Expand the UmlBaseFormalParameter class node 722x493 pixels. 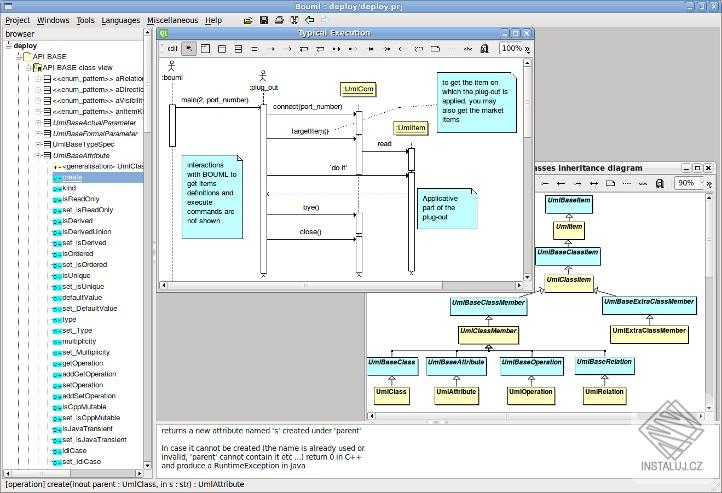tap(38, 133)
